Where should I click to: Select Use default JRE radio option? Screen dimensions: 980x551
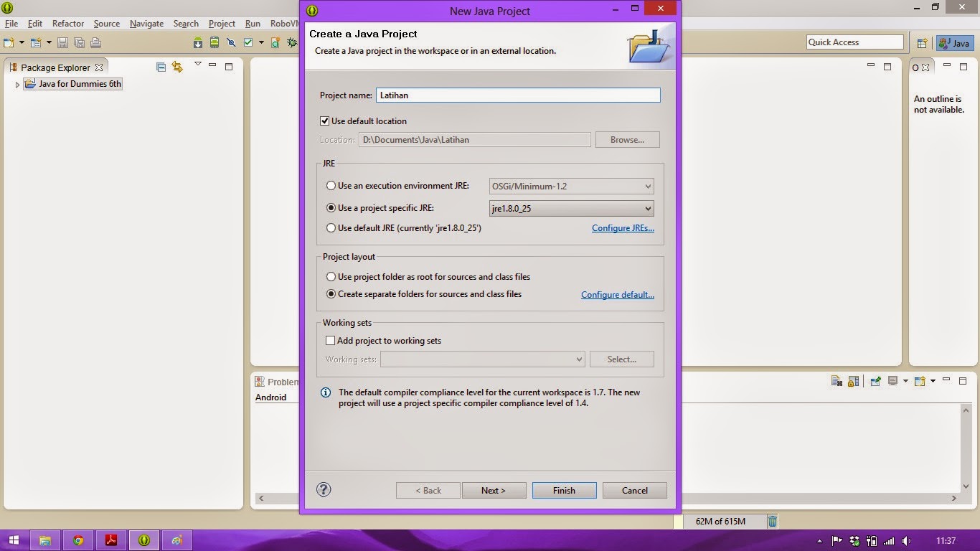click(x=331, y=228)
